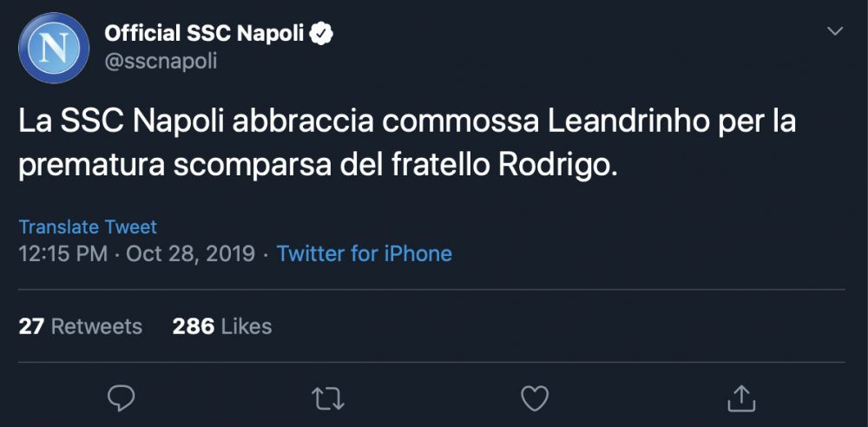868x427 pixels.
Task: View the 286 Likes list
Action: 222,326
